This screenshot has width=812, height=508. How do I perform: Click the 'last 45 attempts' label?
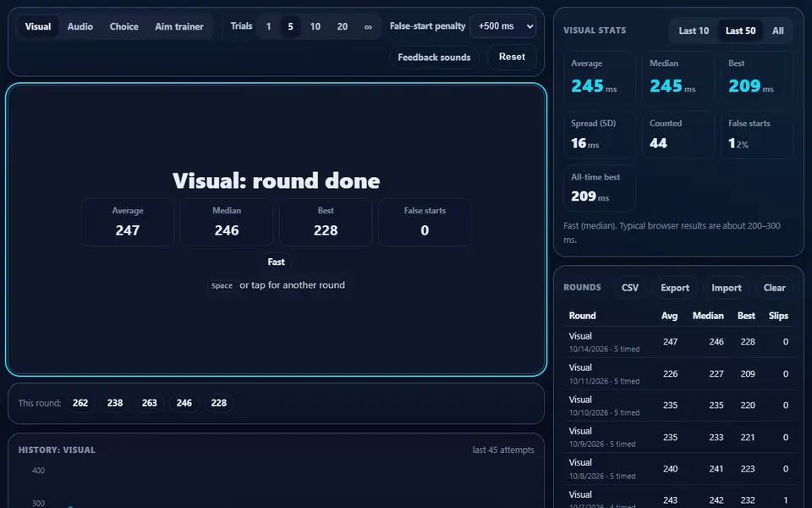[x=502, y=450]
